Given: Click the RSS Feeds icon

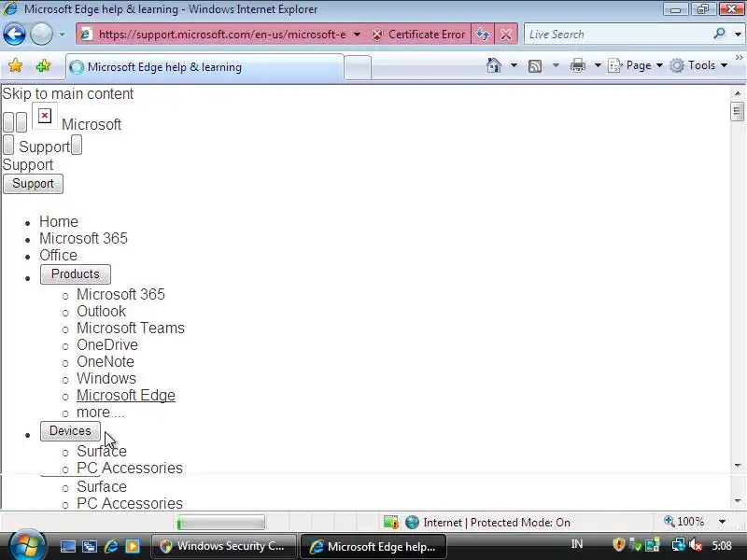Looking at the screenshot, I should coord(535,65).
